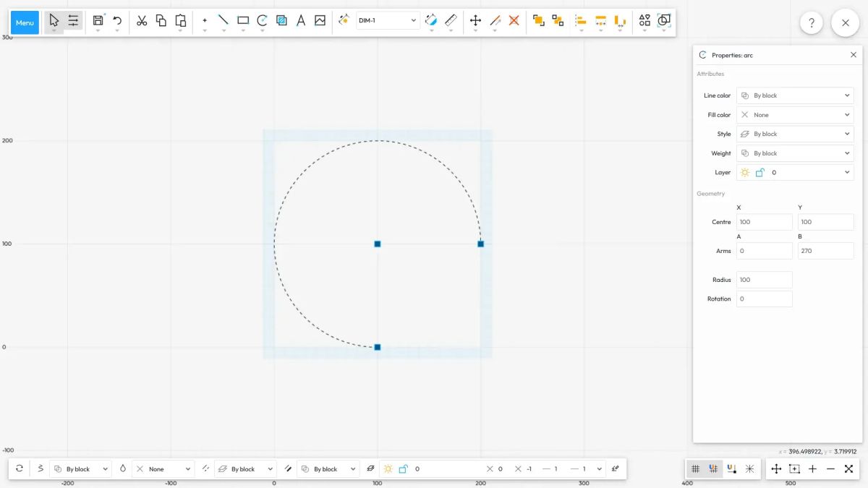
Task: Close the editor with round X button
Action: pos(846,23)
